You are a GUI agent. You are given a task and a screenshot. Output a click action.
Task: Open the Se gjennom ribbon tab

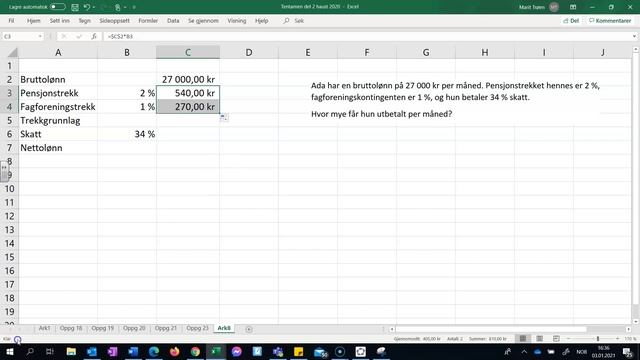point(203,21)
